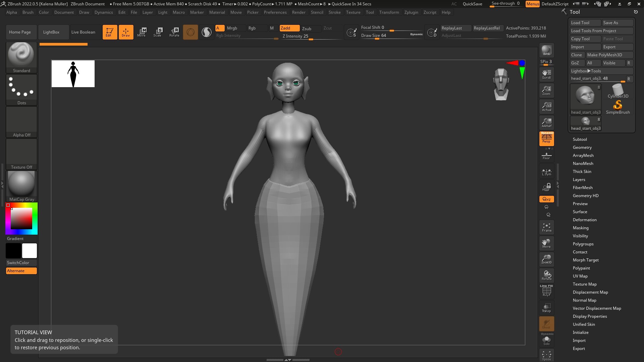Viewport: 644px width, 362px height.
Task: Toggle the Floor grid display
Action: coord(546,155)
